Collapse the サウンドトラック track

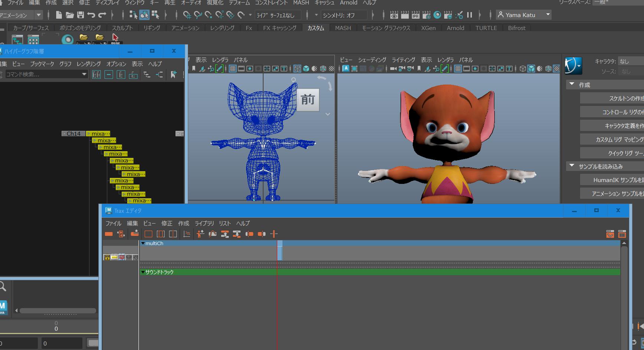pos(143,272)
